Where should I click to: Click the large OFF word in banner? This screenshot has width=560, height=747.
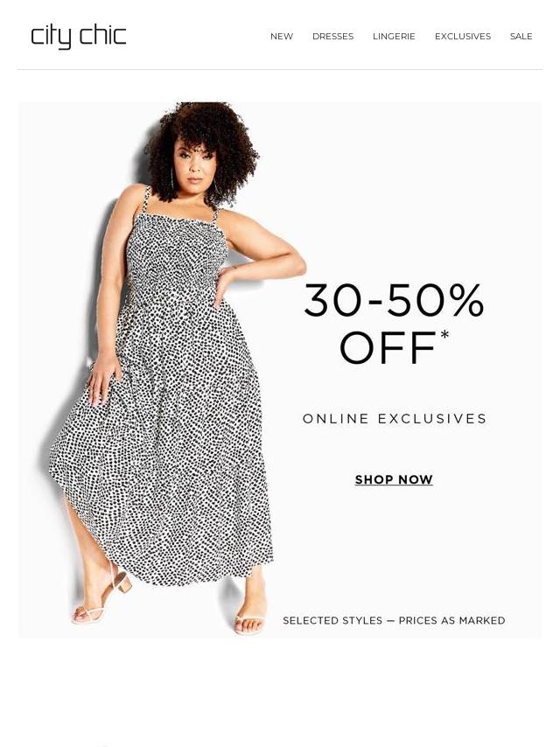(x=388, y=347)
